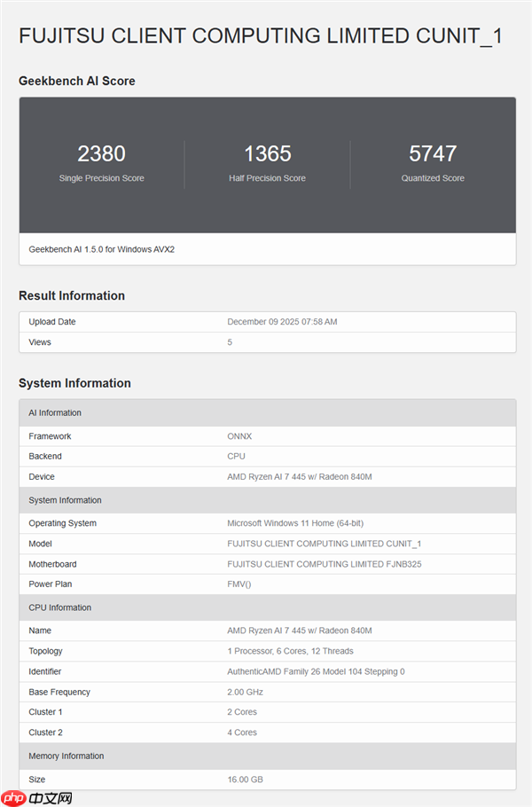Select the 4 Cores value

tap(242, 733)
